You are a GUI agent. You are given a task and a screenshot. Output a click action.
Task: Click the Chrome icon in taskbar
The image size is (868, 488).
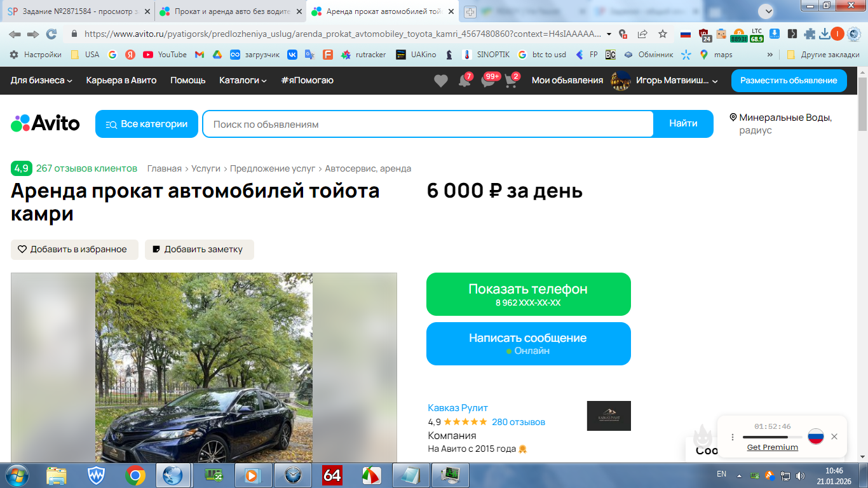tap(135, 475)
